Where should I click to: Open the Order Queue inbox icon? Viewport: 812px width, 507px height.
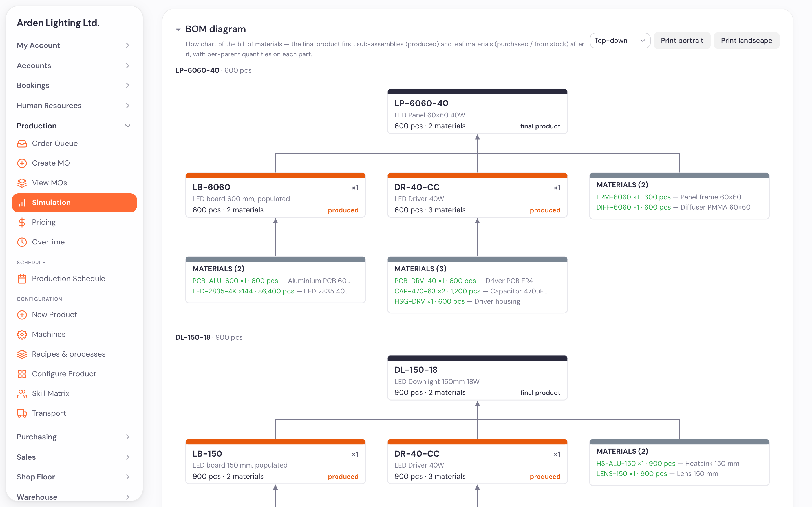click(x=22, y=144)
